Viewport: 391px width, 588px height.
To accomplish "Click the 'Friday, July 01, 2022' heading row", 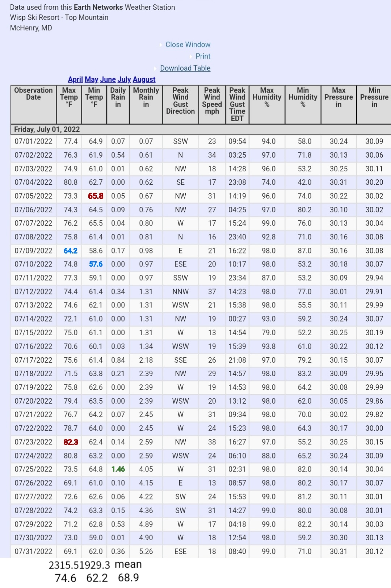I will (201, 129).
